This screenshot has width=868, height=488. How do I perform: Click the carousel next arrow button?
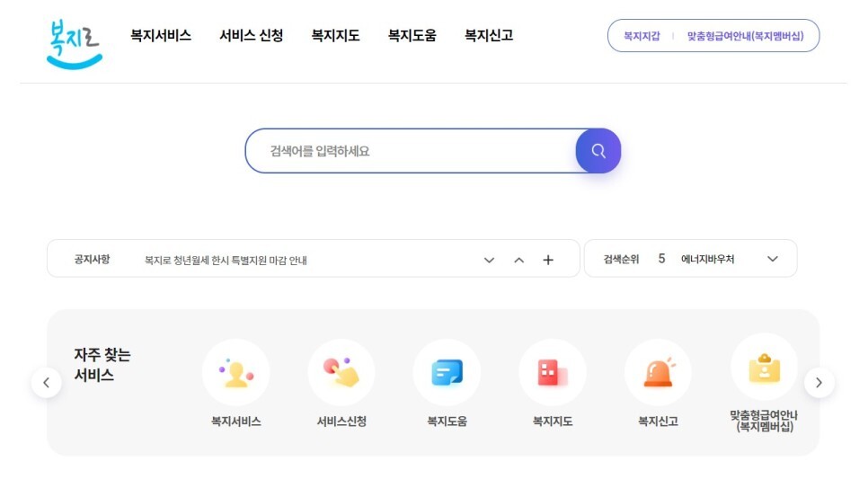[x=819, y=382]
